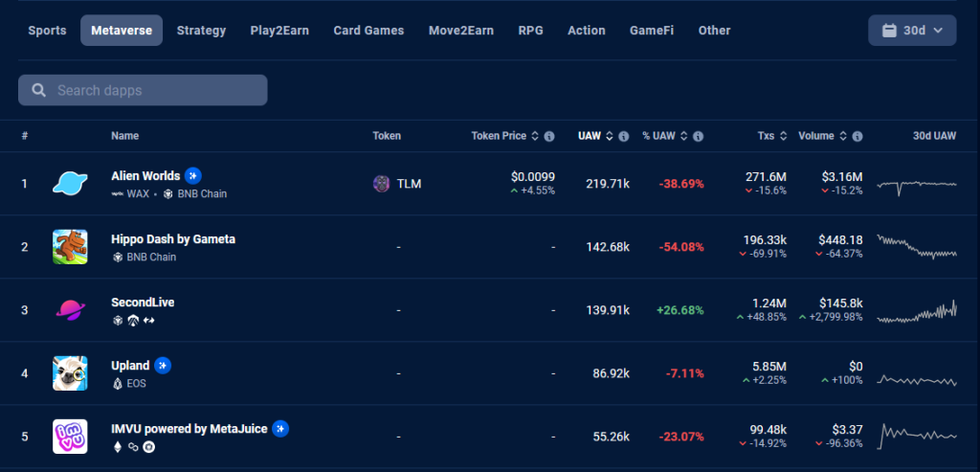Click the info icon next to Token Price
The width and height of the screenshot is (980, 472).
coord(549,136)
